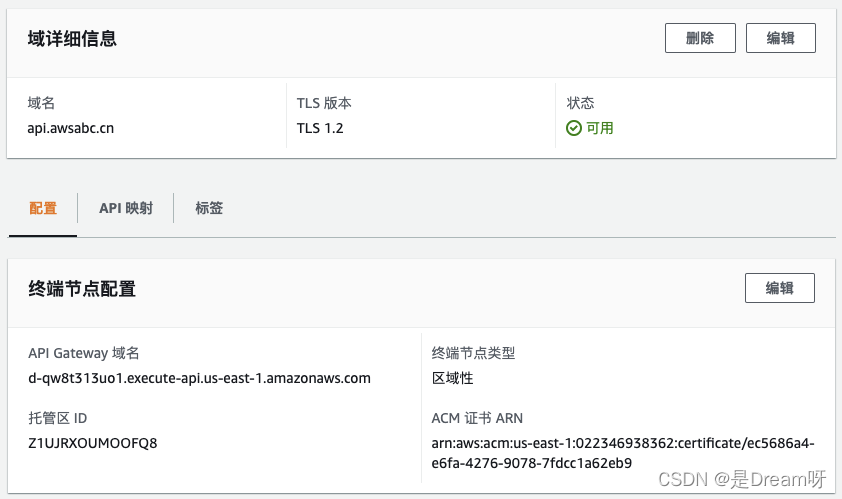Click the hosted zone ID Z1UJRXOUMOOFQ8
The image size is (842, 499).
pyautogui.click(x=93, y=442)
